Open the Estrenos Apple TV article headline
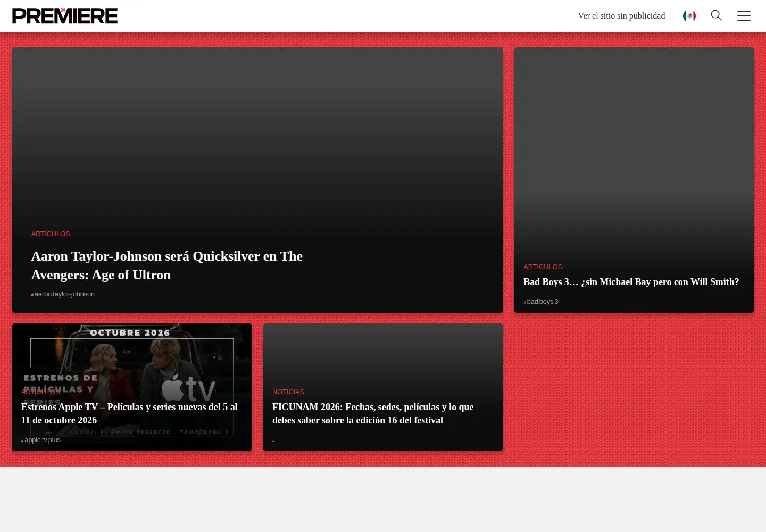Screen dimensions: 766x532 (129, 413)
